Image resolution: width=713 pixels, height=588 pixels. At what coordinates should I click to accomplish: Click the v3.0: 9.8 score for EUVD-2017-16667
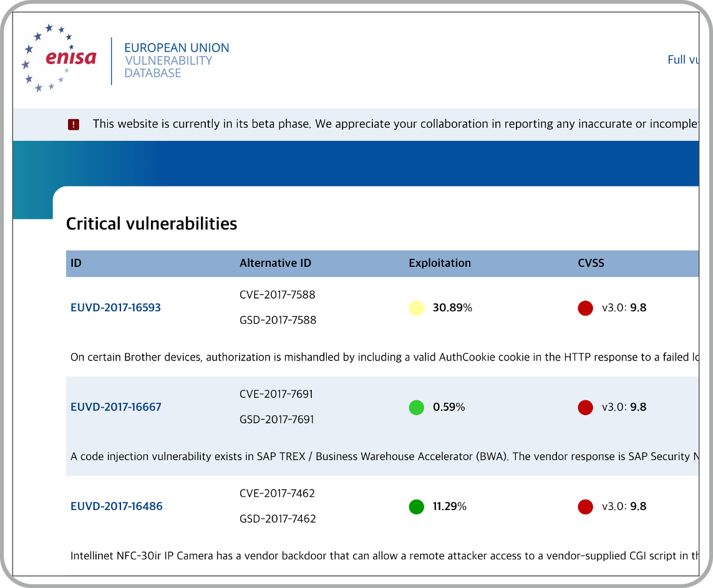click(624, 407)
